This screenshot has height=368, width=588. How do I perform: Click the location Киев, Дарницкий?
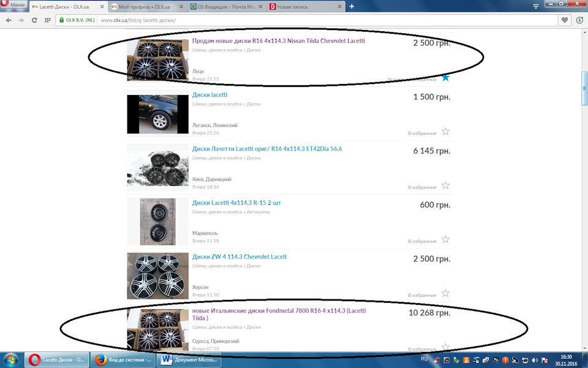(212, 180)
